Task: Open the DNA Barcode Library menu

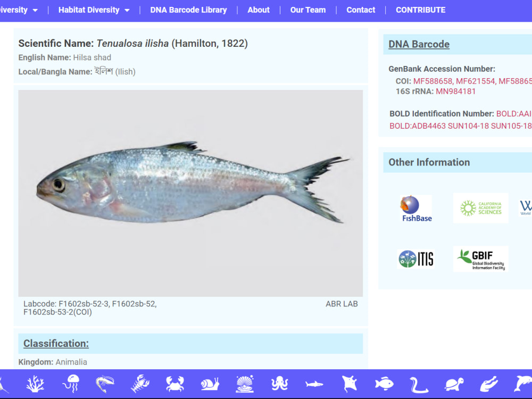Action: tap(189, 10)
